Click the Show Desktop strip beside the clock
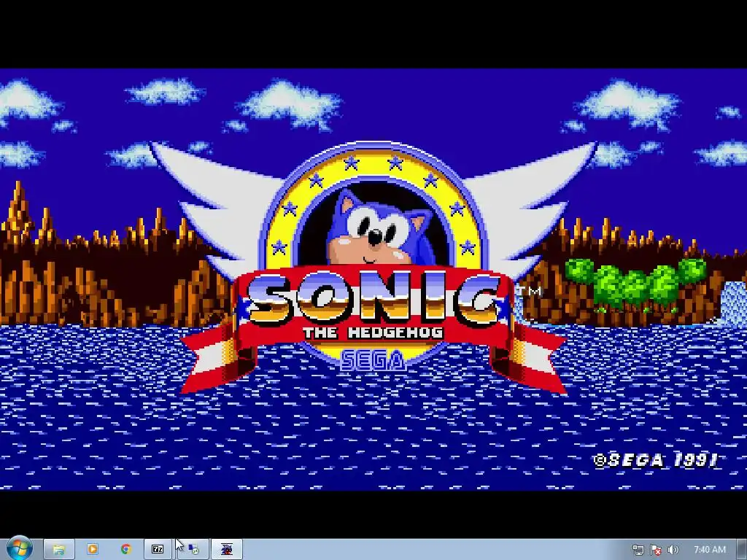This screenshot has height=560, width=747. (x=742, y=550)
